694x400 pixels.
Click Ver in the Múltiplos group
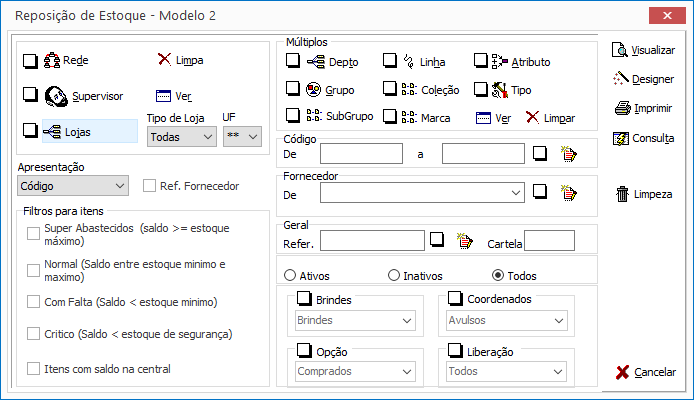point(493,118)
